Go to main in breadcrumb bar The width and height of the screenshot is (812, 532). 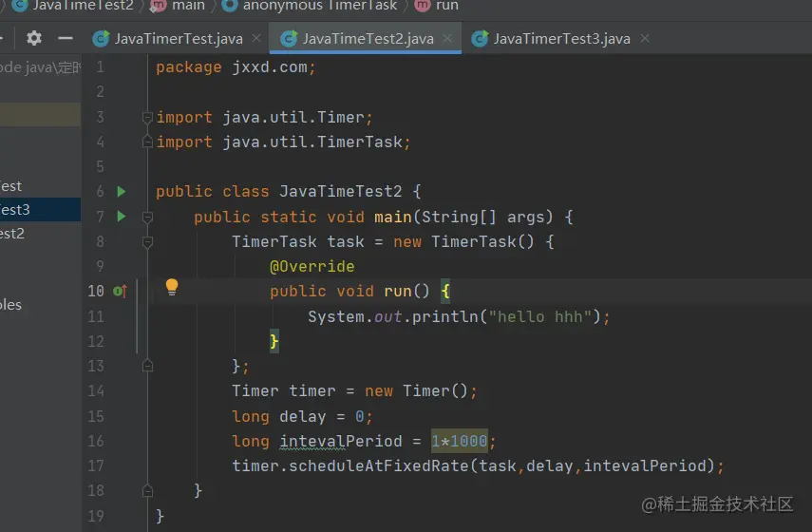point(188,6)
